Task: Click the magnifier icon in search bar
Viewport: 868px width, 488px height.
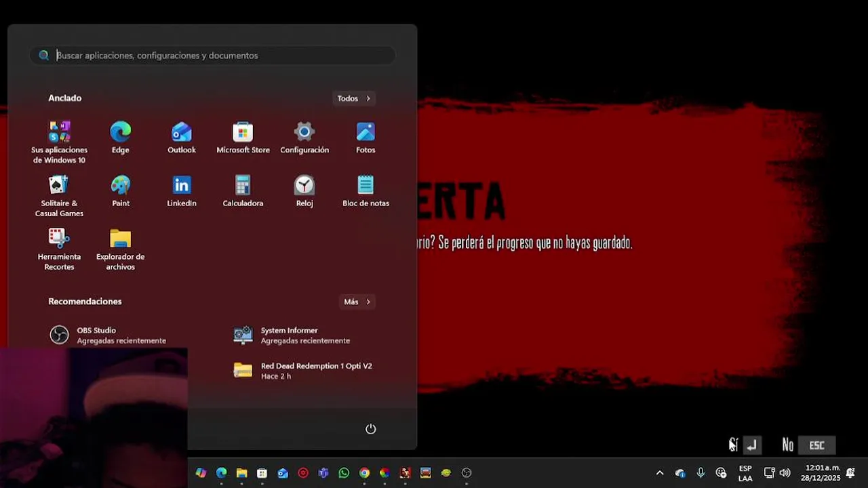Action: 44,56
